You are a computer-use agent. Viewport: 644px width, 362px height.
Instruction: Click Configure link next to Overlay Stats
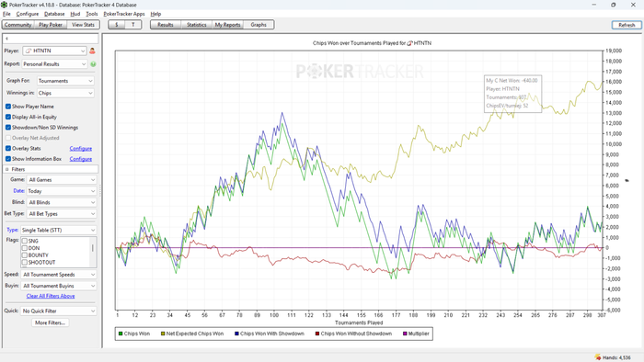[x=81, y=149]
